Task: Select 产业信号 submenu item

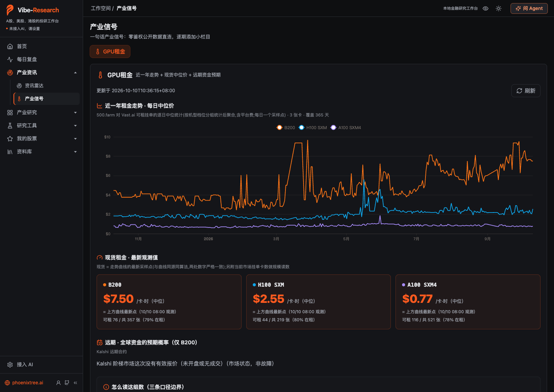Action: pos(47,99)
